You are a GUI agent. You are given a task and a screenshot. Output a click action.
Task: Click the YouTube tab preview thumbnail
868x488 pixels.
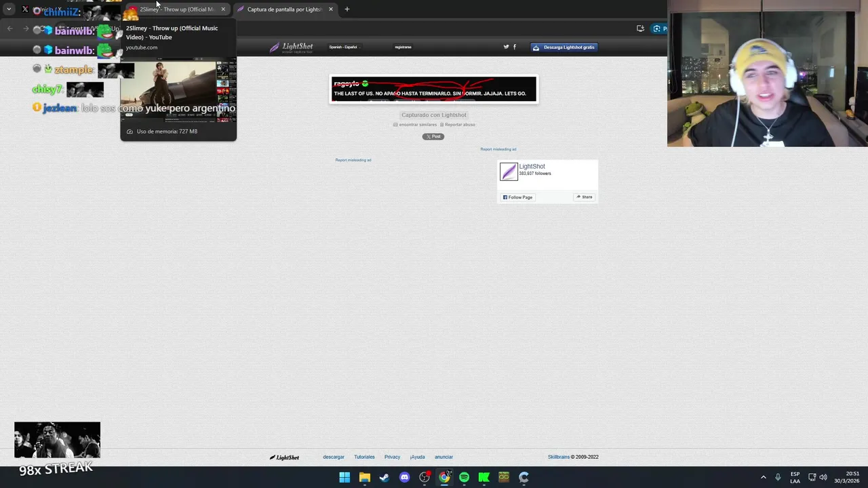(x=178, y=89)
